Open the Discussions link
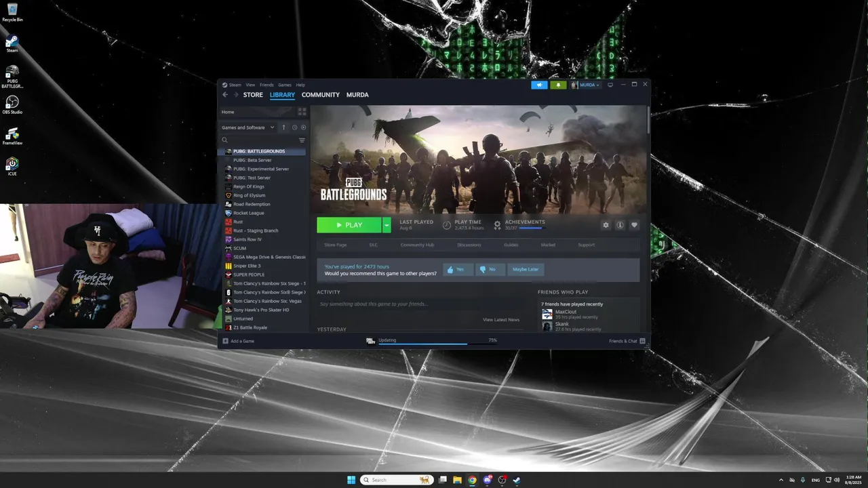The height and width of the screenshot is (488, 868). point(469,245)
